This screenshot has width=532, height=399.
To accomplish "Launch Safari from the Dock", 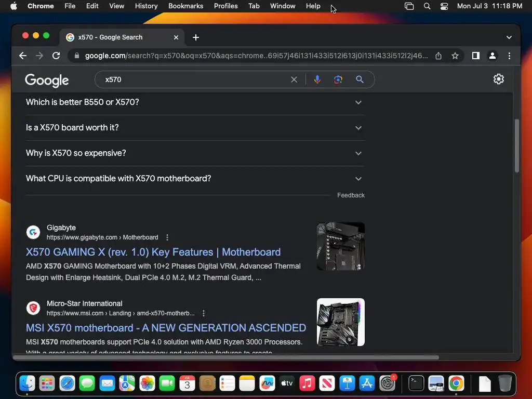I will click(x=67, y=384).
